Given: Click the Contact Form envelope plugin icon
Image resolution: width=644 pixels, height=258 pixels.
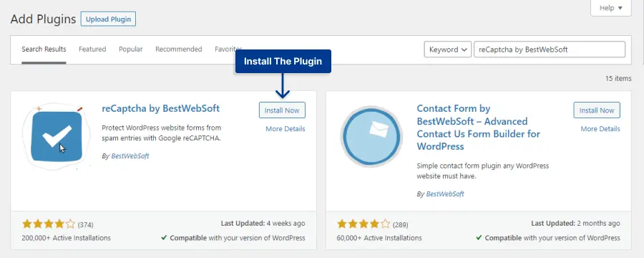Looking at the screenshot, I should tap(371, 137).
